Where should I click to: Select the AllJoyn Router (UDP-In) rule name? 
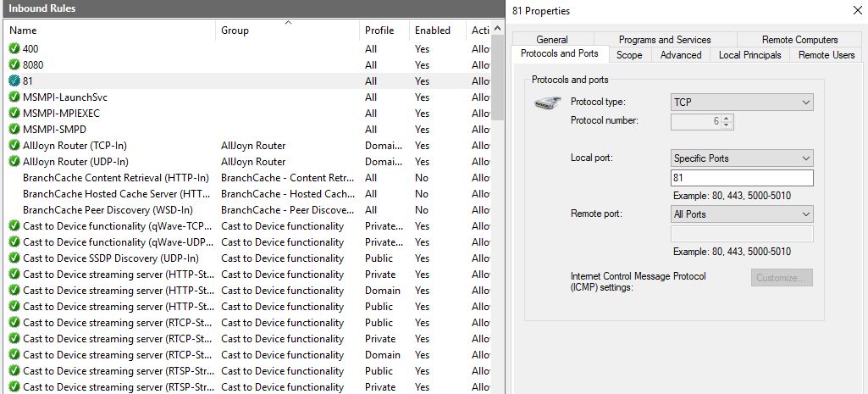point(76,161)
